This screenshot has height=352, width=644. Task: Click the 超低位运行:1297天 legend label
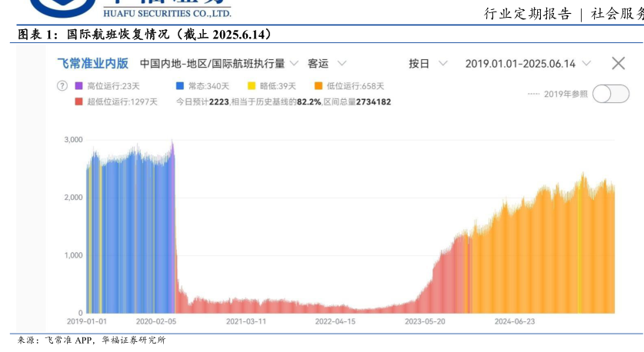tap(122, 101)
